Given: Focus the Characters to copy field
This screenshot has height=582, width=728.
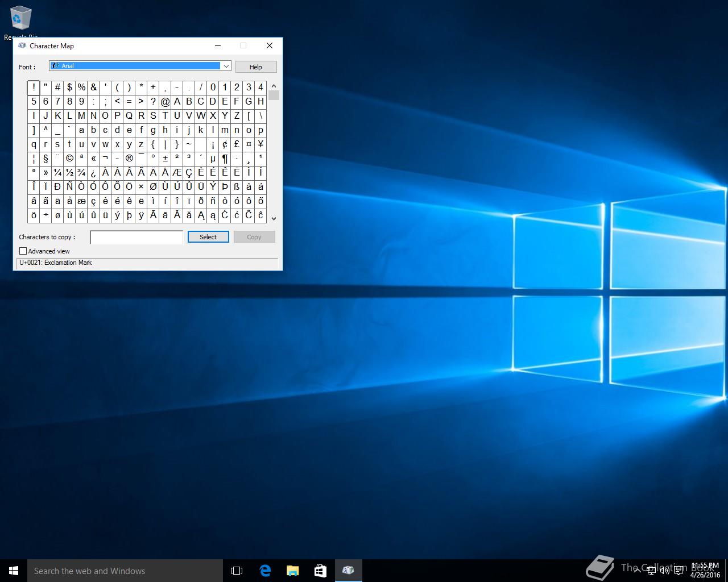Looking at the screenshot, I should point(136,237).
